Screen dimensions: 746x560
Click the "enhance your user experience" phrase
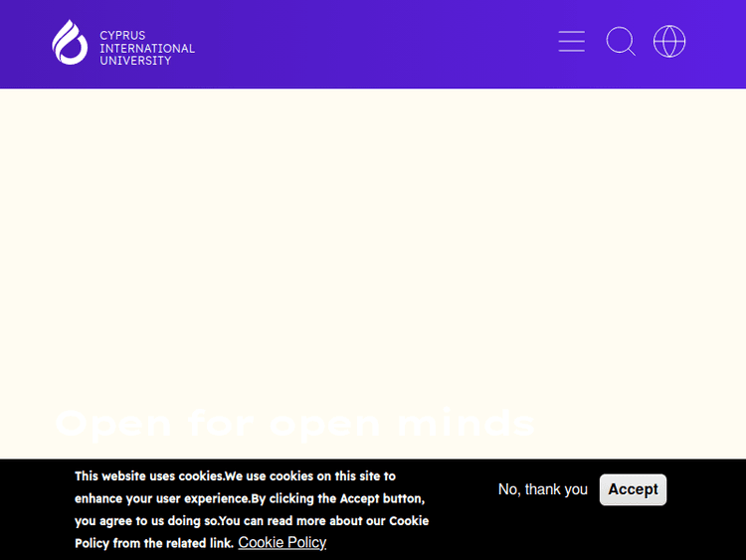point(161,498)
